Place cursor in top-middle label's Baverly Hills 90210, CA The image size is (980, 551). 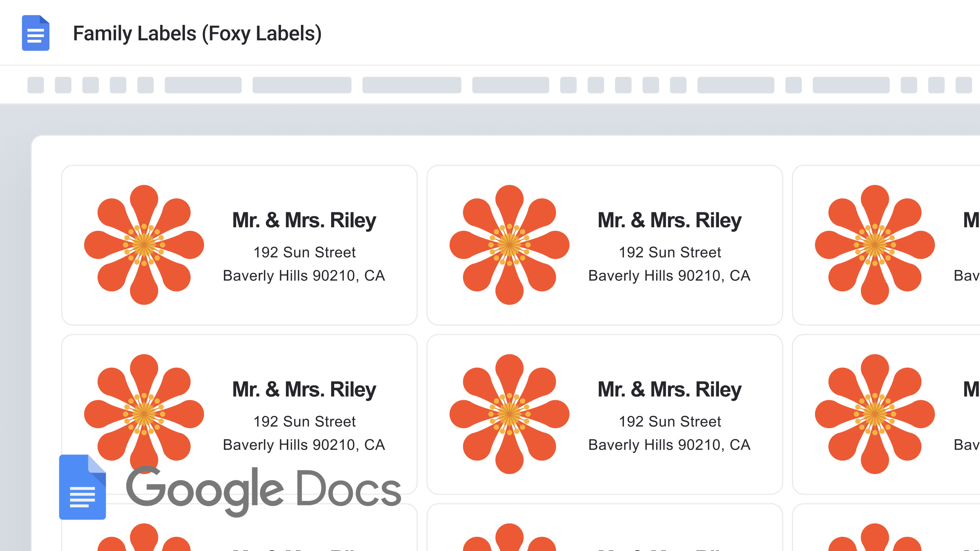click(x=670, y=276)
